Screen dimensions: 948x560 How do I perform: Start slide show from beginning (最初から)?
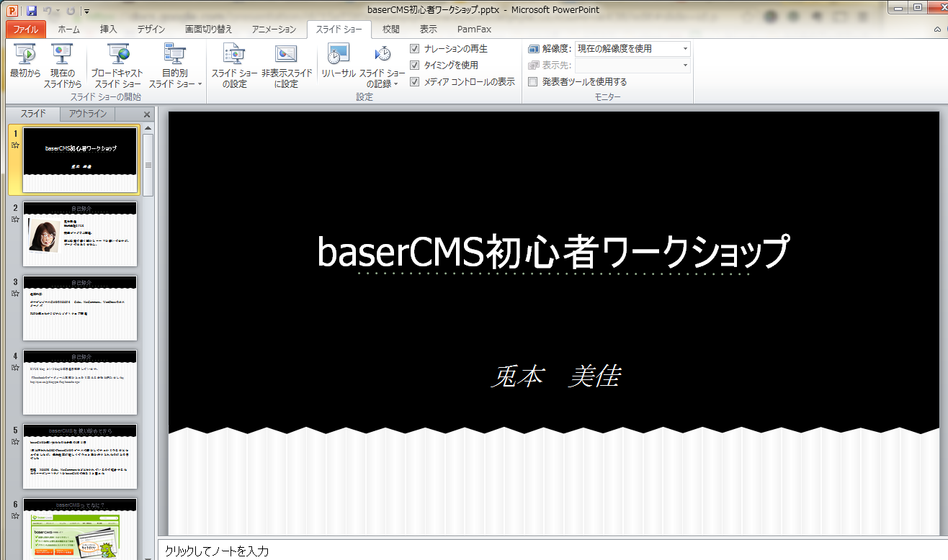pos(25,65)
